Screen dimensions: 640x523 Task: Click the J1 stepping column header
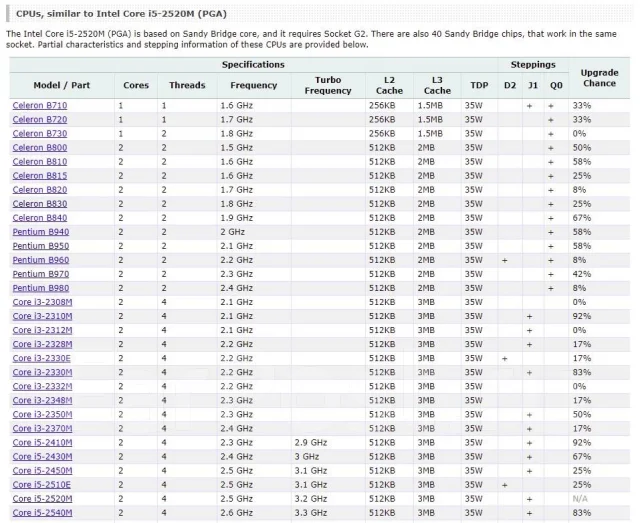coord(533,85)
